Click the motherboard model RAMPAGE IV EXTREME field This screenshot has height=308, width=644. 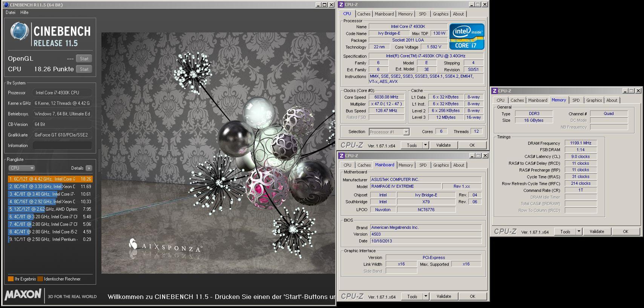(x=406, y=187)
